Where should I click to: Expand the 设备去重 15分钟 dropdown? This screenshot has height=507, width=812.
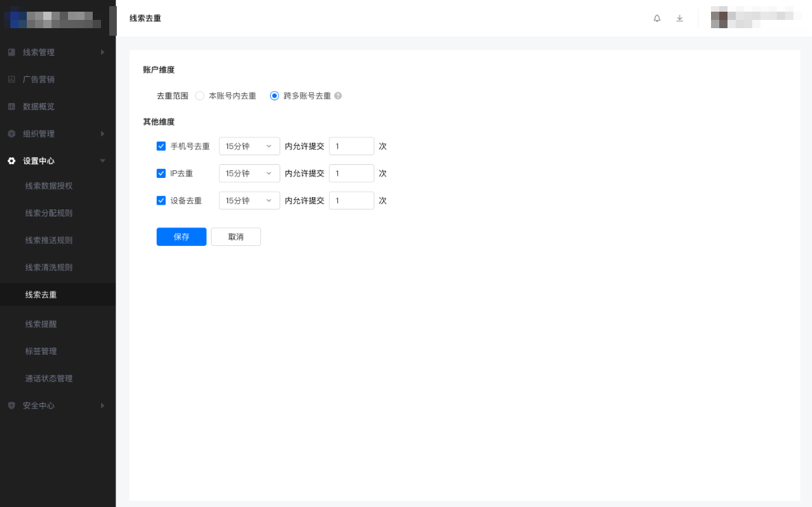(249, 200)
